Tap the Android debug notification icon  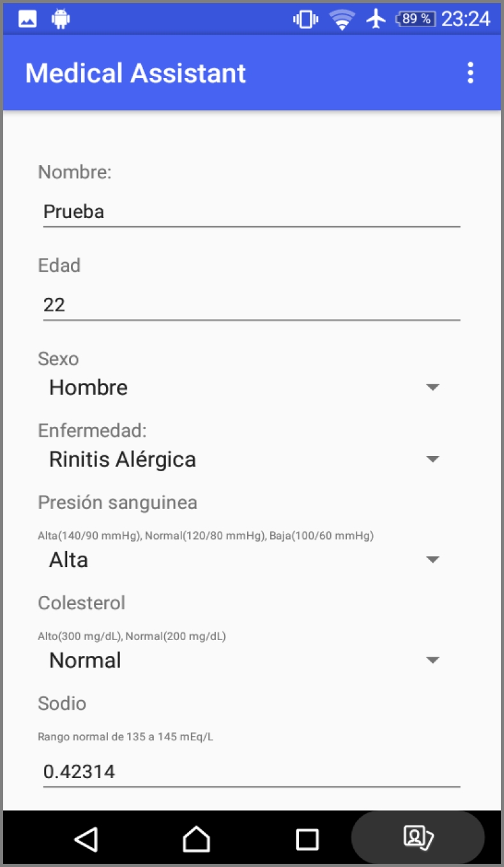61,19
